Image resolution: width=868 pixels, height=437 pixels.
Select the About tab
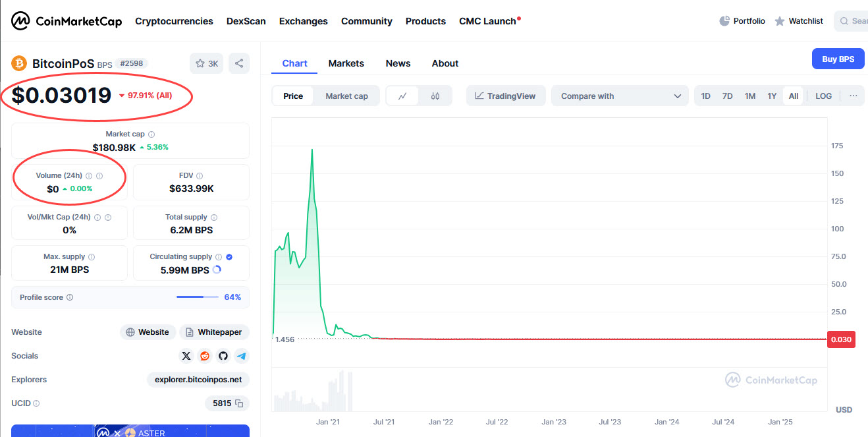[x=445, y=63]
